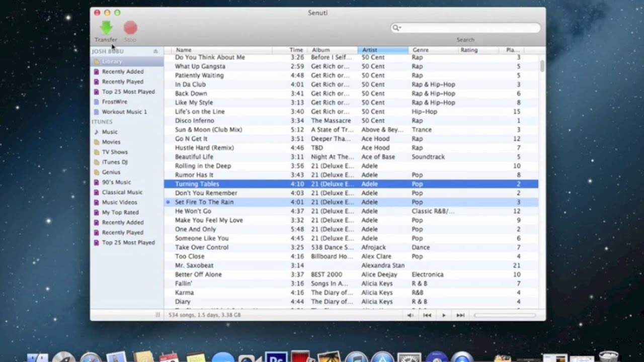Select song Mr. Saxobeat

(x=351, y=265)
